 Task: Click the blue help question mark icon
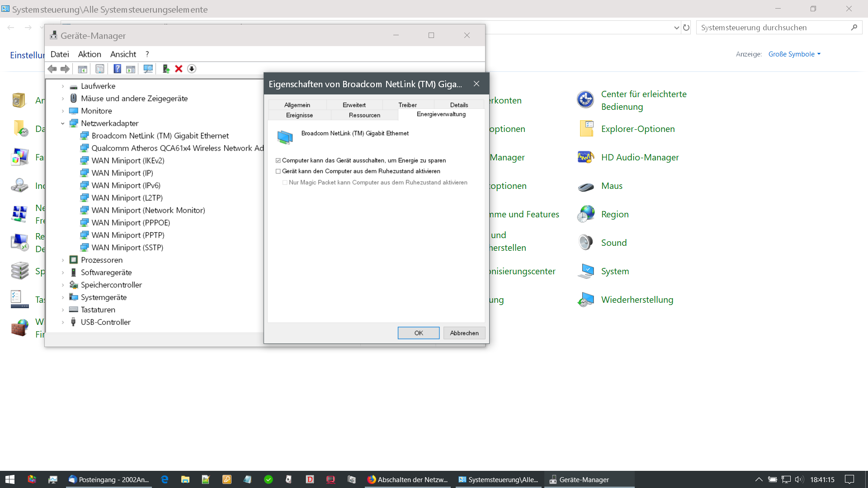(x=117, y=69)
